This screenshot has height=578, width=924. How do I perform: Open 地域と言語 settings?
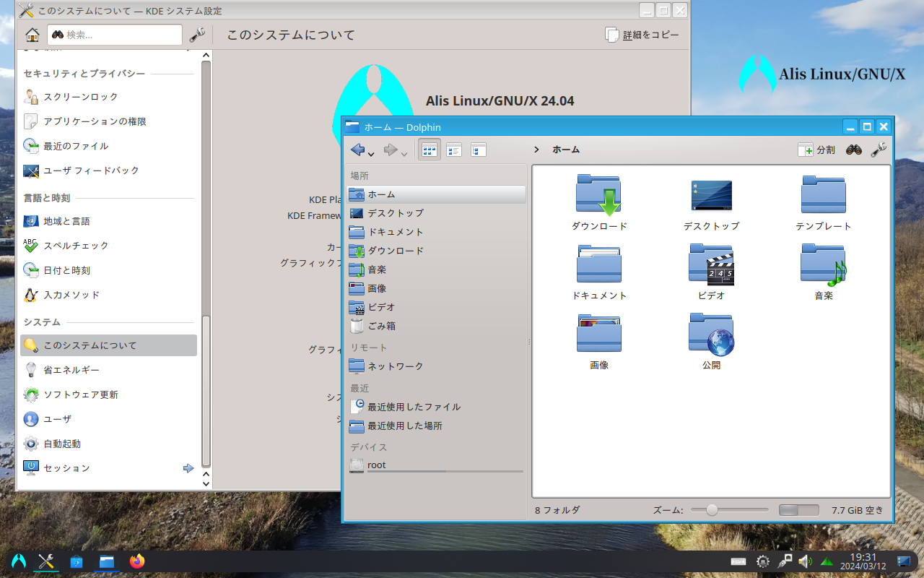(108, 221)
